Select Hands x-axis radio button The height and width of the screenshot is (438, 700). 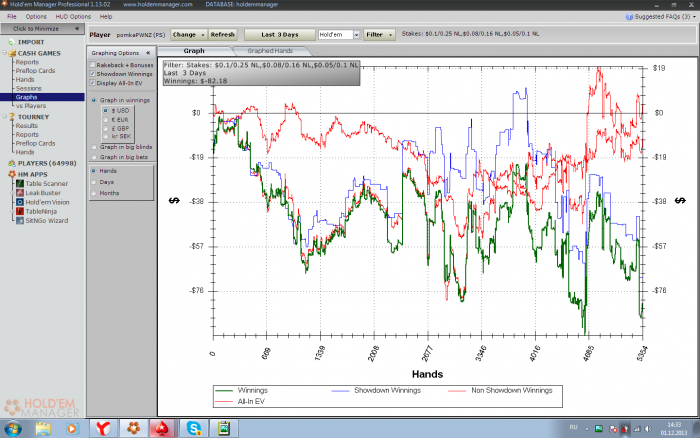click(94, 171)
